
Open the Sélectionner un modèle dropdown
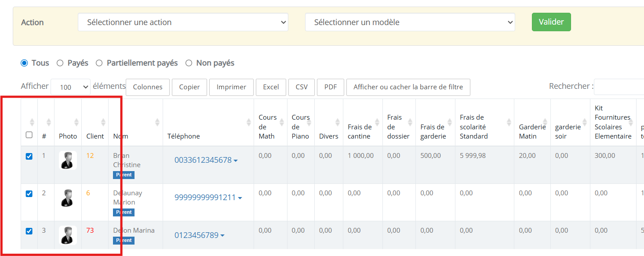tap(410, 22)
